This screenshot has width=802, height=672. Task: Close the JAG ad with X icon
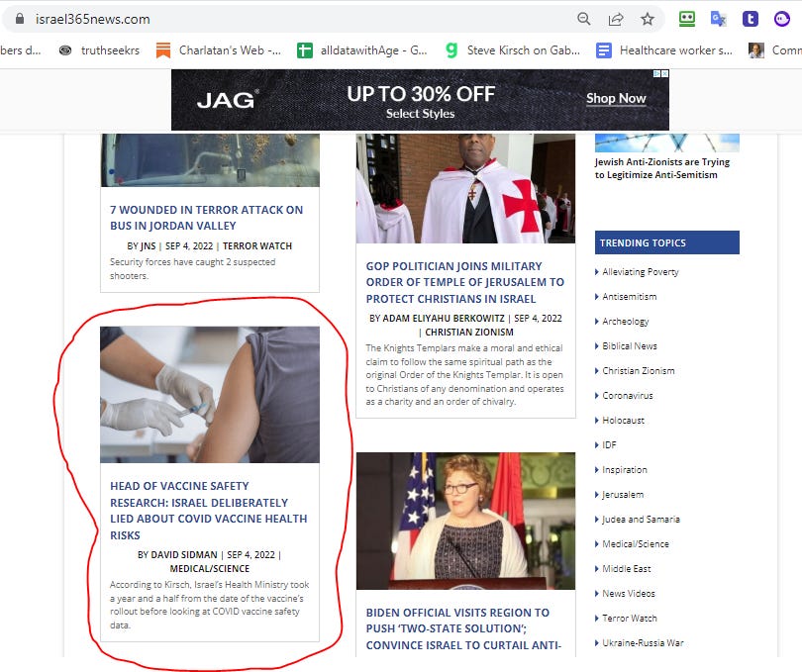click(x=665, y=73)
